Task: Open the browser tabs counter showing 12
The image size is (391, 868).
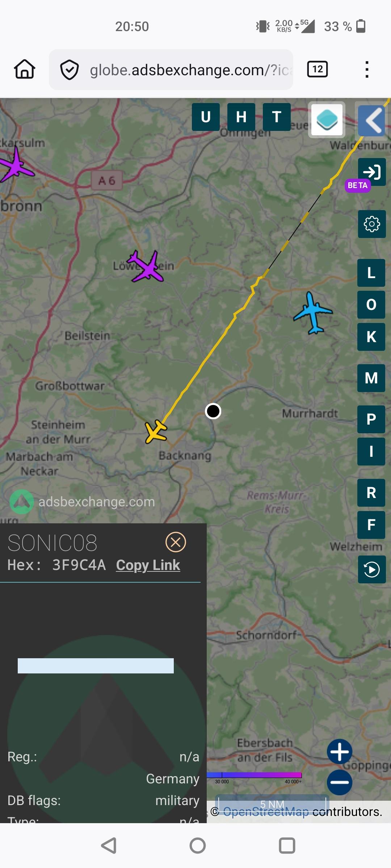Action: coord(318,69)
